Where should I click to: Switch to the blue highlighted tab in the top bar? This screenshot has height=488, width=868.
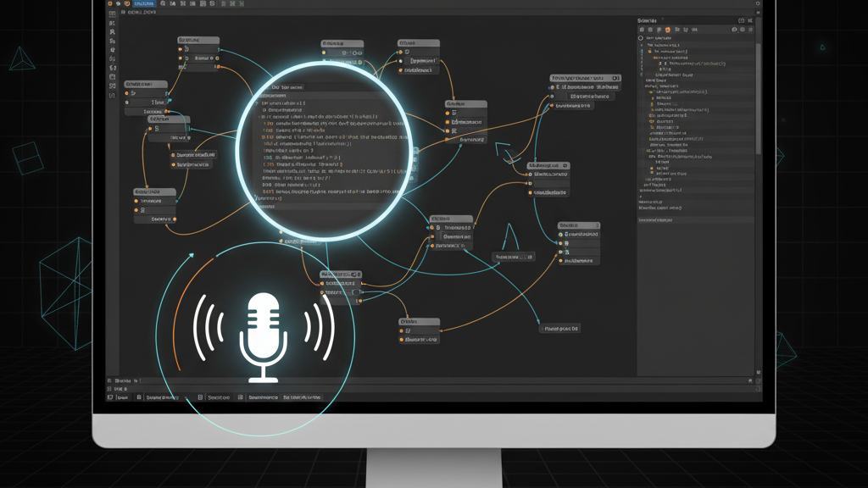tap(144, 4)
